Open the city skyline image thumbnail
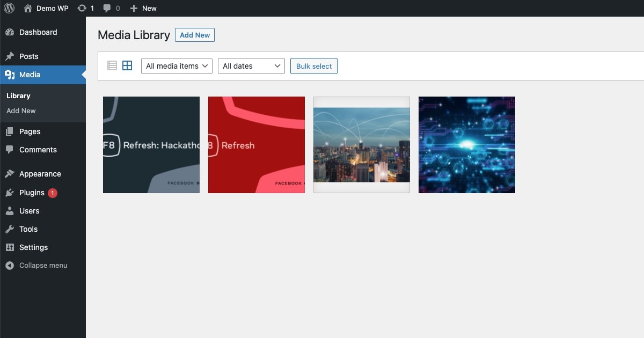The image size is (644, 338). tap(362, 145)
